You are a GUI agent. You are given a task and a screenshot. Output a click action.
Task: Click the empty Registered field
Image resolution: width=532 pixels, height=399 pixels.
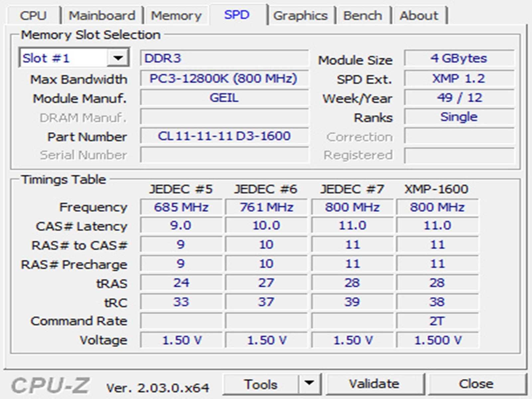coord(459,155)
